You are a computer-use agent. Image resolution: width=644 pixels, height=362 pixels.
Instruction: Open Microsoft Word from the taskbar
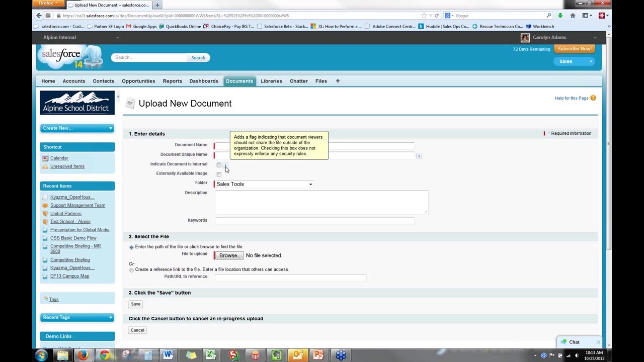click(168, 355)
